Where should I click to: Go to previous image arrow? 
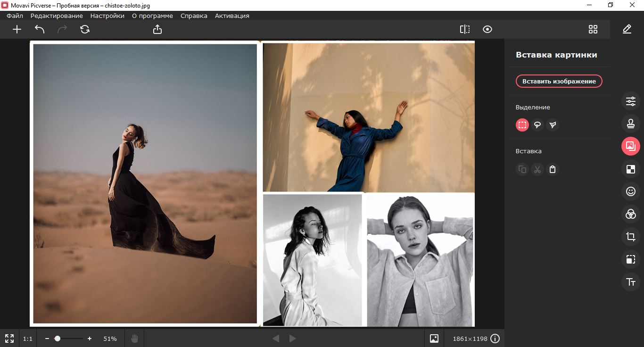click(276, 339)
